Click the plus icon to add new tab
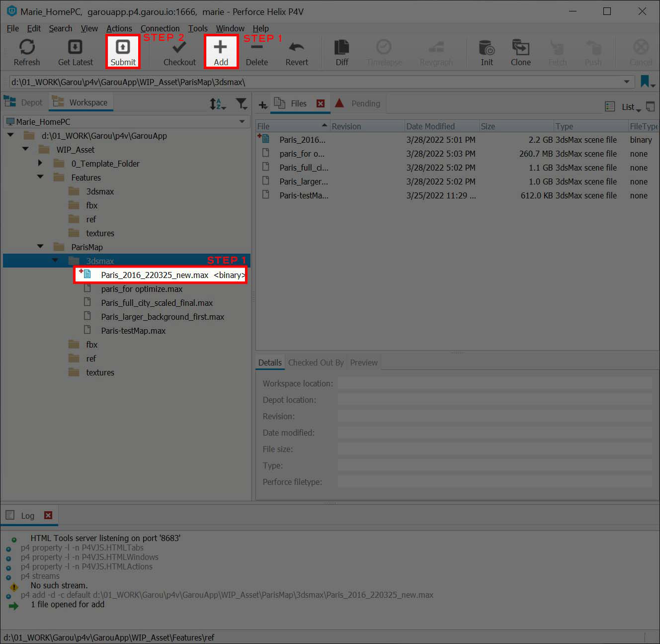The image size is (660, 644). tap(263, 104)
